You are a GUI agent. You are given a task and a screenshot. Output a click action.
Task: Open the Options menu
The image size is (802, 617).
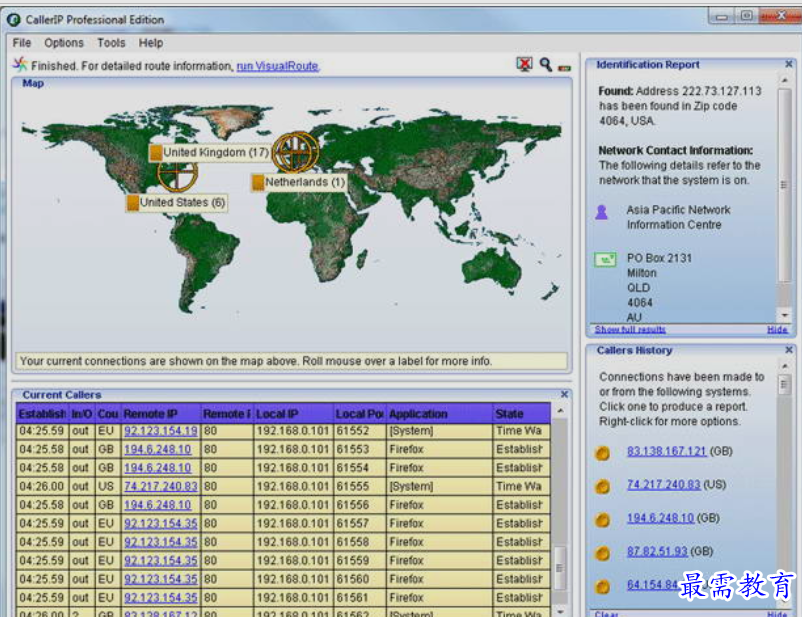(63, 43)
